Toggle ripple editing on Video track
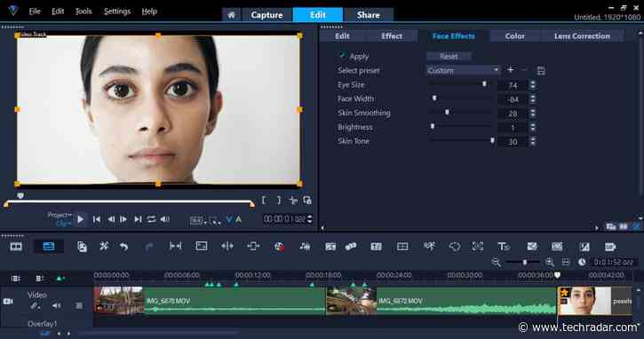The height and width of the screenshot is (339, 644). (35, 306)
